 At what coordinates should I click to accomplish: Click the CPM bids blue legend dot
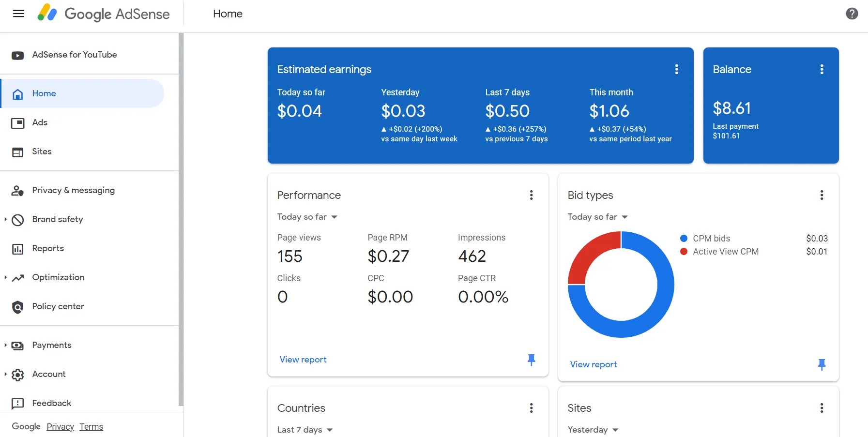684,238
